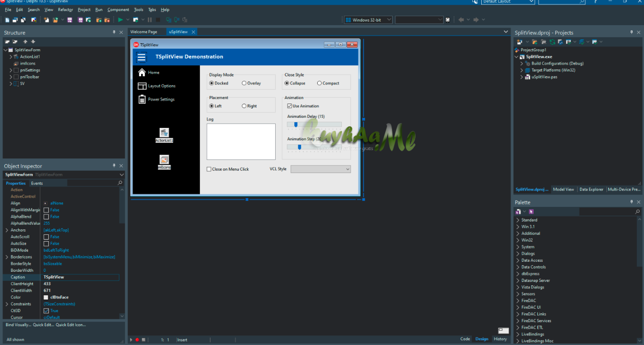Expand Build Configurations (Debug) node
This screenshot has height=345, width=644.
pyautogui.click(x=522, y=64)
